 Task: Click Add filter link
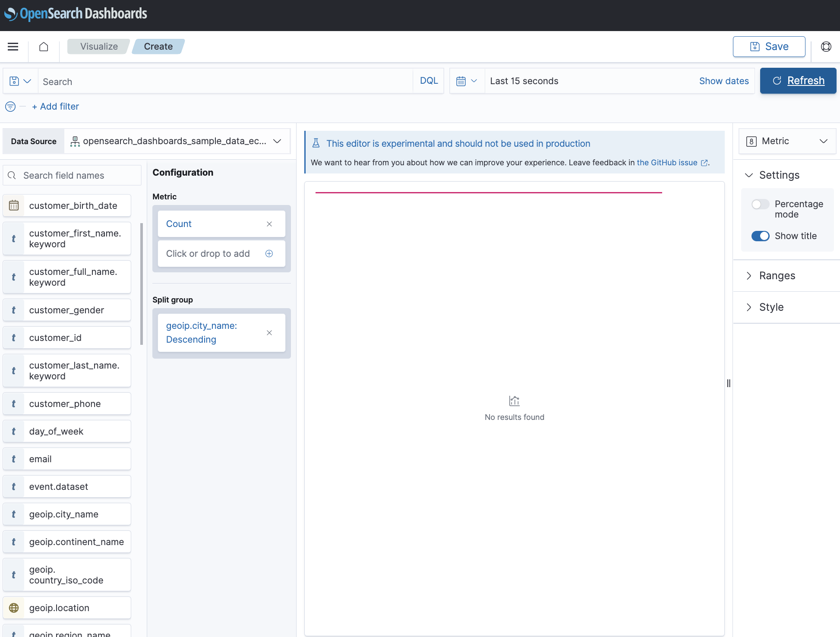[x=55, y=107]
